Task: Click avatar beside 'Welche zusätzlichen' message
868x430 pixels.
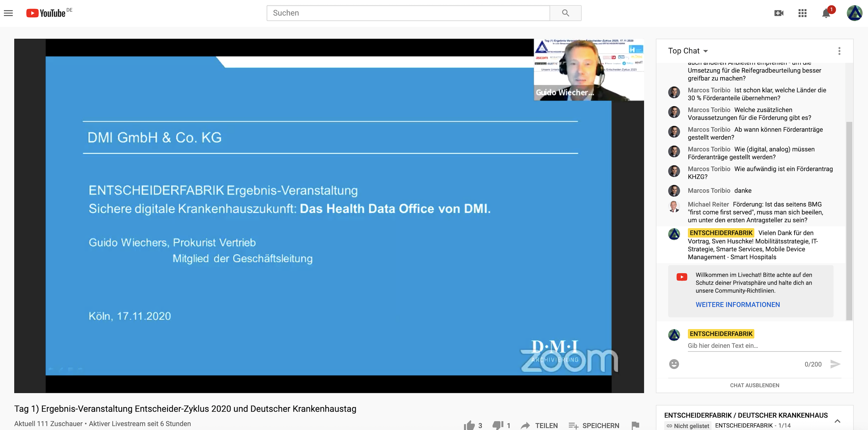Action: (x=674, y=112)
